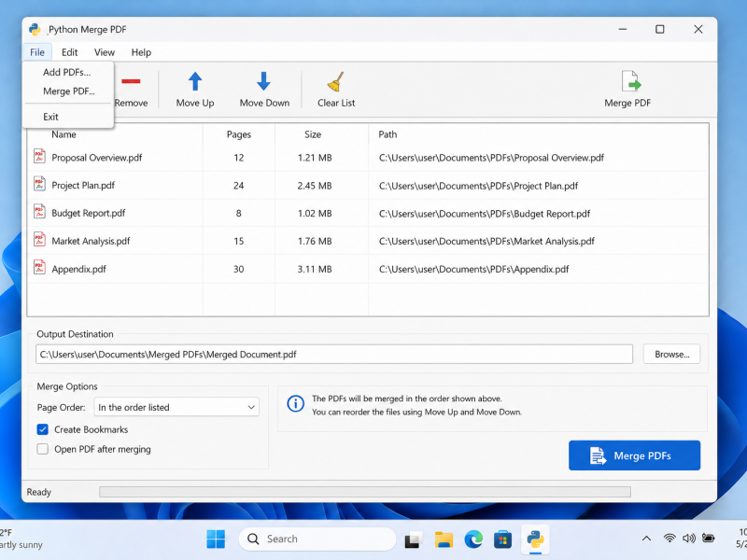Click the Budget Report.pdf file icon
Image resolution: width=747 pixels, height=560 pixels.
coord(39,212)
